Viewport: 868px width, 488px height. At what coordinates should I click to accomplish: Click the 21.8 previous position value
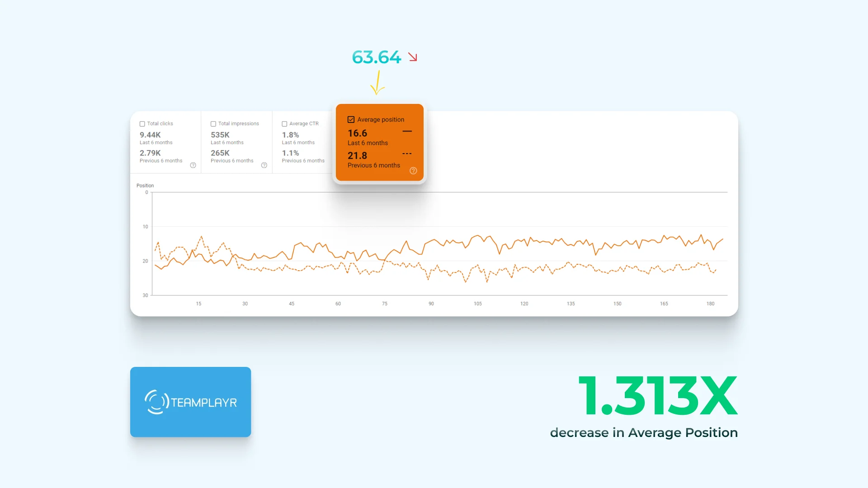coord(357,155)
